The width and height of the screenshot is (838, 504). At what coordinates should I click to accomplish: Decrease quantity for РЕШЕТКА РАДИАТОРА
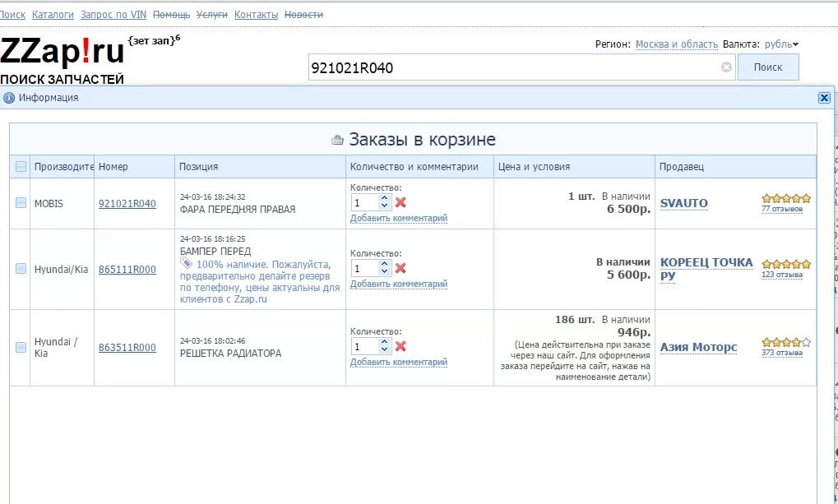pyautogui.click(x=384, y=350)
